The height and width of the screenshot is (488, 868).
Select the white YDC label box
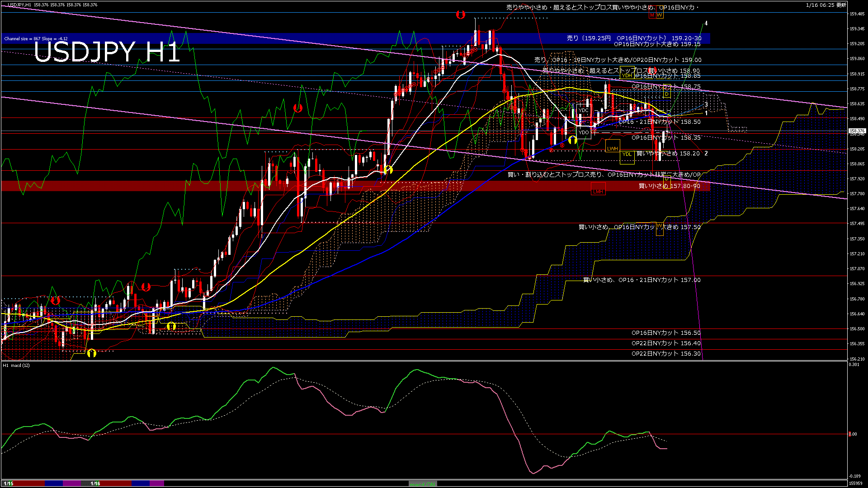[584, 110]
